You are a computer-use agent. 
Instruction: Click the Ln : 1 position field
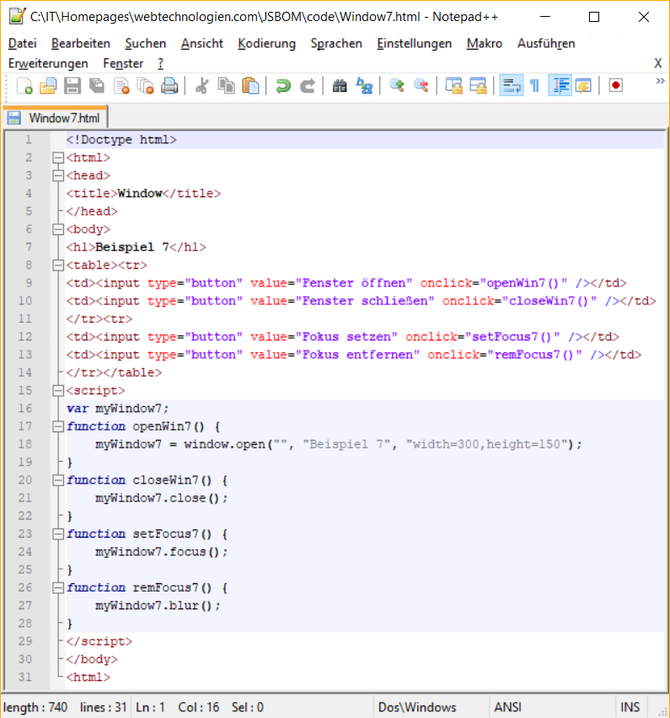tap(150, 707)
